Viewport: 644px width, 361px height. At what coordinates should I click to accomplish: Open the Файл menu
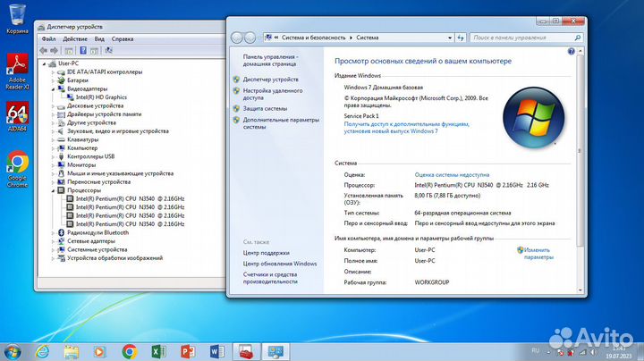tap(48, 39)
